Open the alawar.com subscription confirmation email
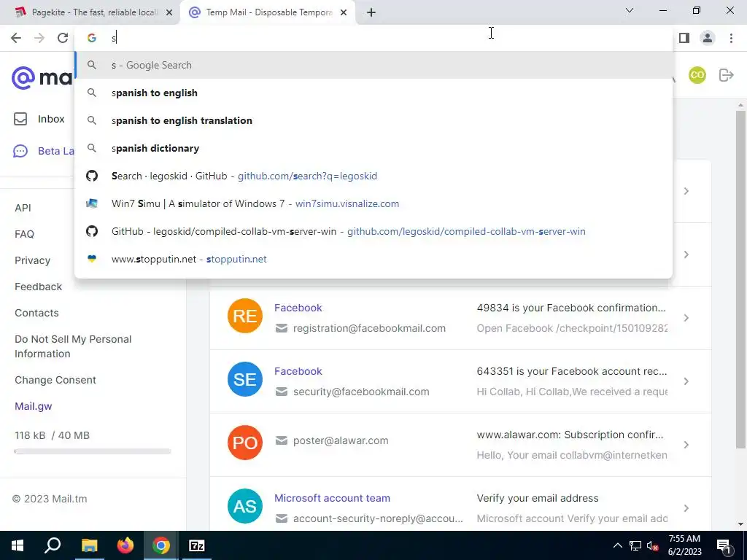This screenshot has width=747, height=560. tap(460, 444)
